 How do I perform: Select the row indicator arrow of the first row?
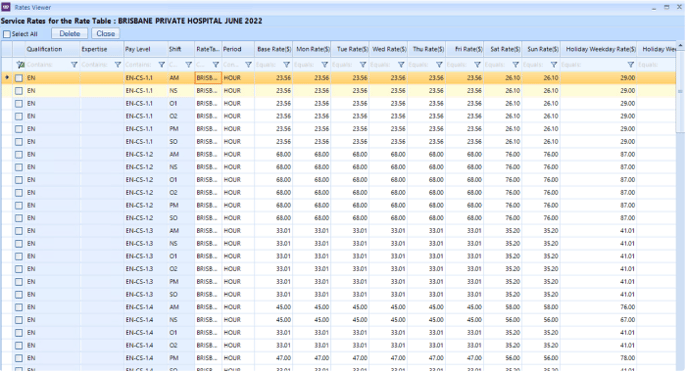tap(7, 78)
